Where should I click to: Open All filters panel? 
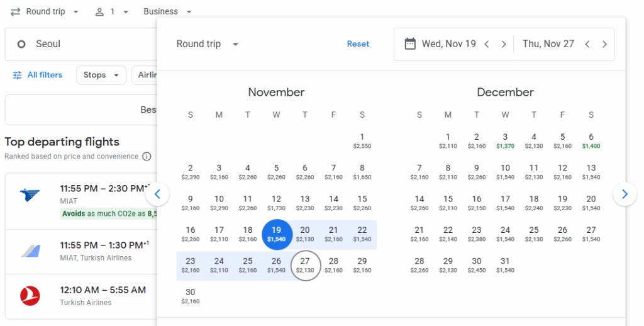38,75
